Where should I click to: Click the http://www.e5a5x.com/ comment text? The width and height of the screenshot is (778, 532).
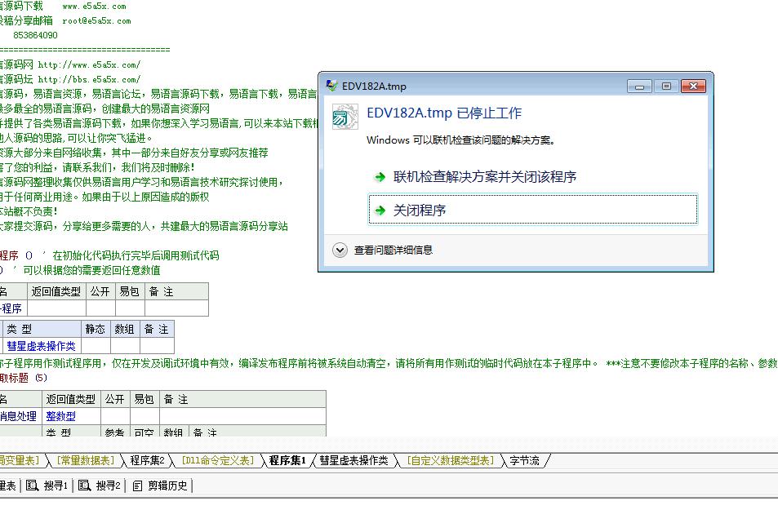pyautogui.click(x=89, y=65)
